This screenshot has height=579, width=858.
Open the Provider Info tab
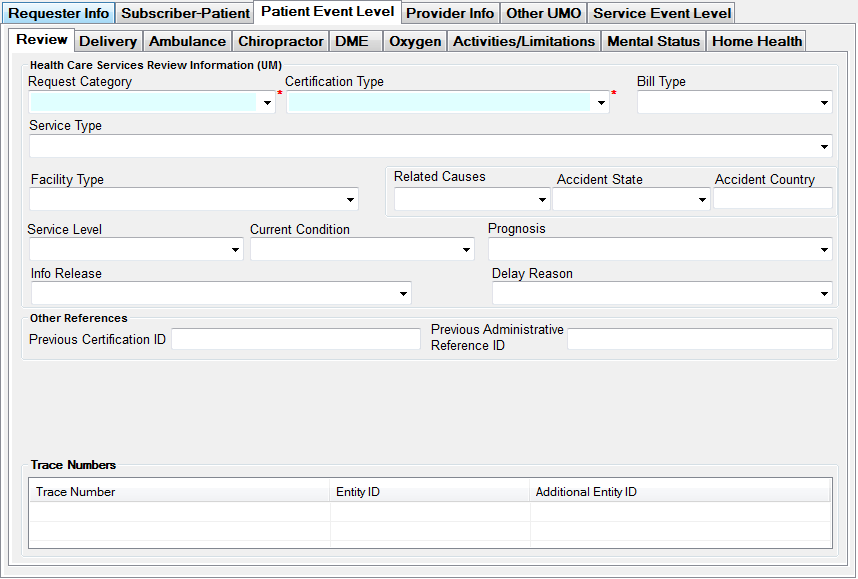tap(450, 14)
